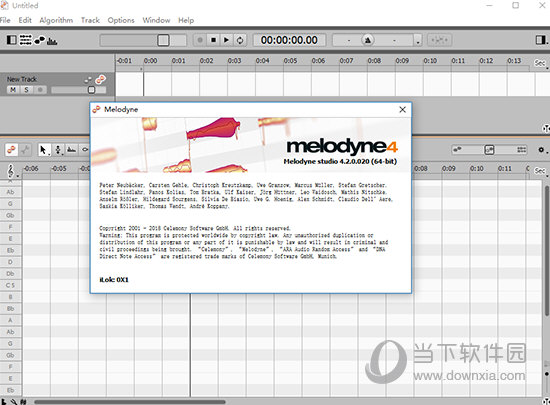The height and width of the screenshot is (405, 550).
Task: Open the Window menu
Action: coord(156,20)
